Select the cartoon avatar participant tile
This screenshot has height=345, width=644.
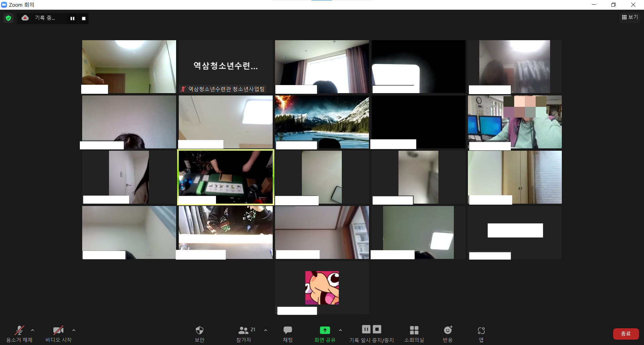coord(322,288)
